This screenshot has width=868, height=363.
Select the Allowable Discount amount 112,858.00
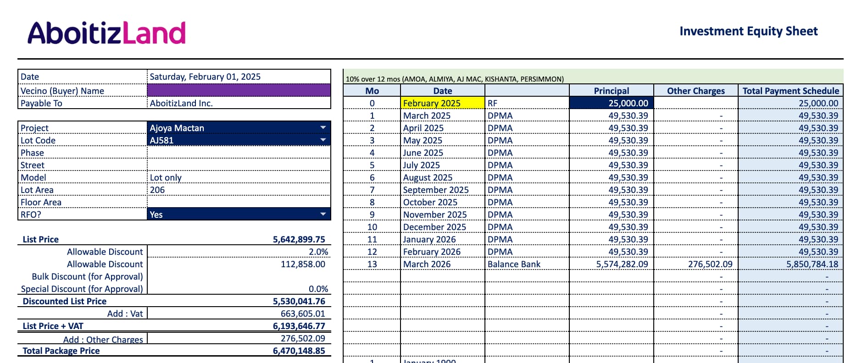[x=239, y=264]
